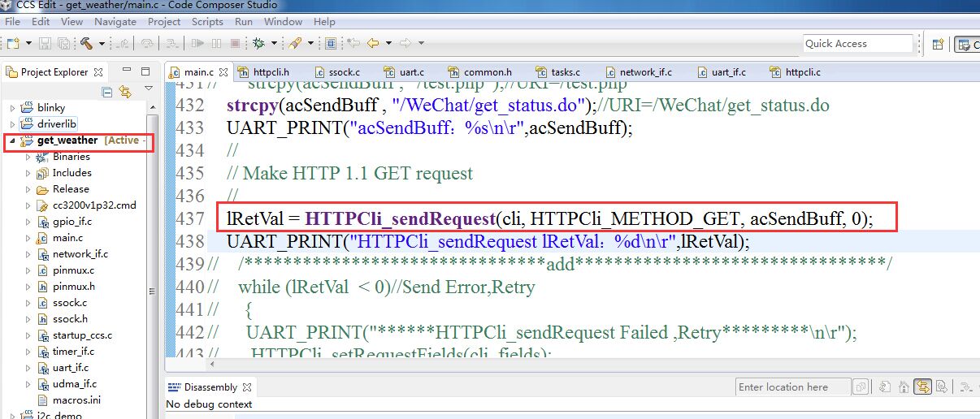Screen dimensions: 980x419
Task: Expand the blinky project
Action: click(12, 108)
